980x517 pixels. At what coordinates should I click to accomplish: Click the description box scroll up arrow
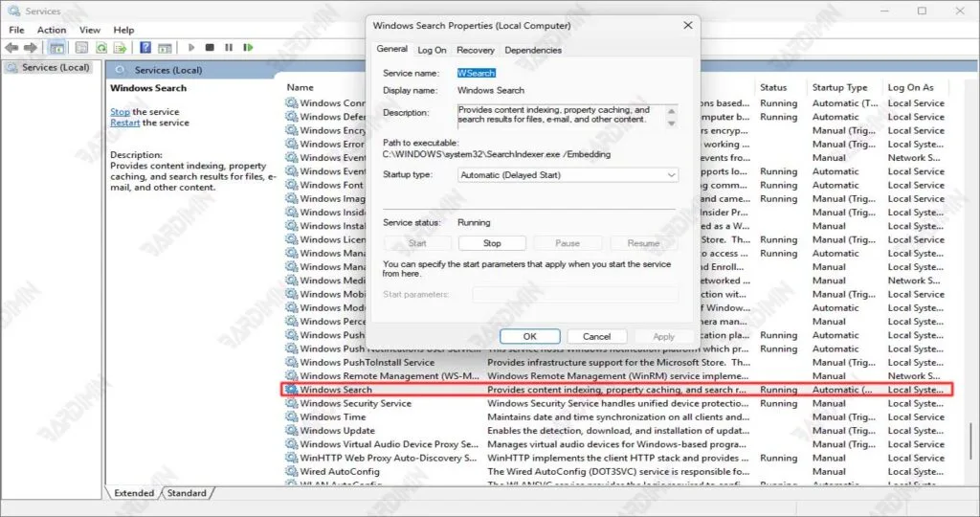coord(671,111)
